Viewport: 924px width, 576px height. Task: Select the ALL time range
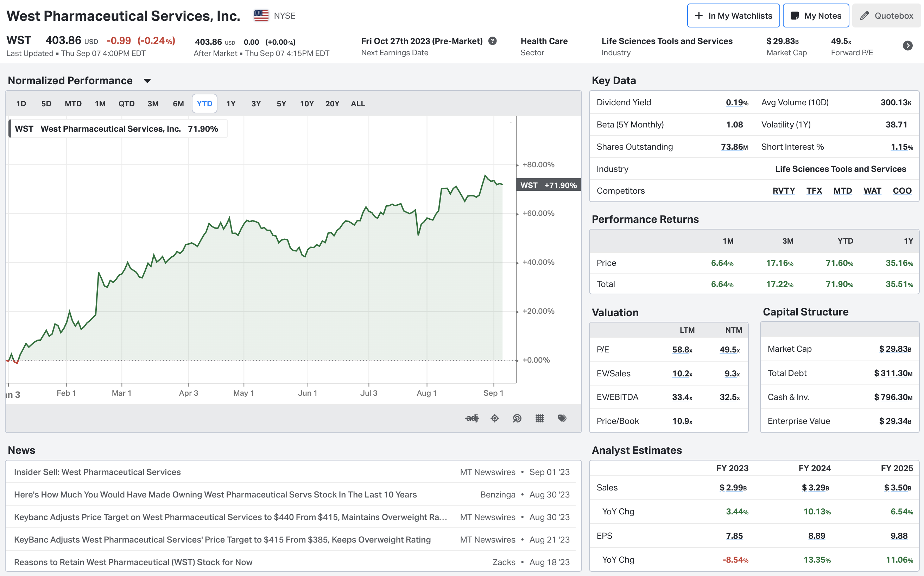pyautogui.click(x=358, y=104)
